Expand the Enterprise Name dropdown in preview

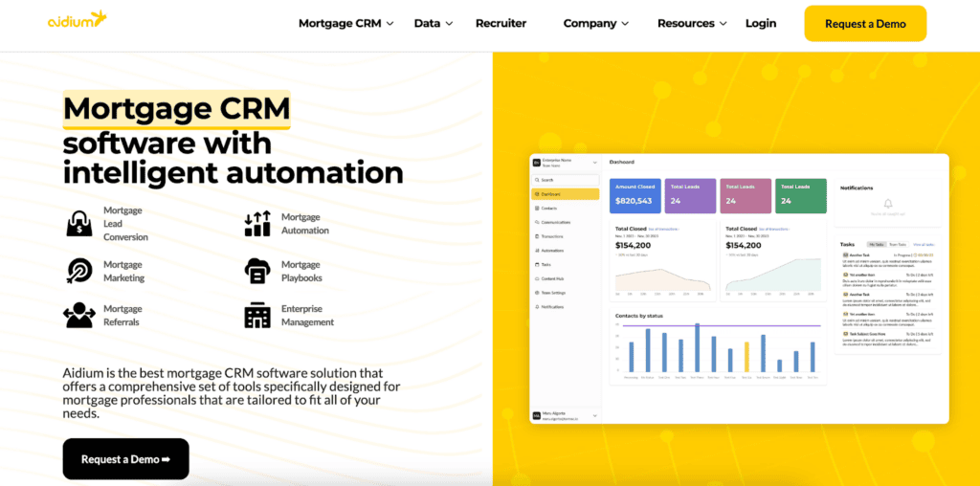594,163
